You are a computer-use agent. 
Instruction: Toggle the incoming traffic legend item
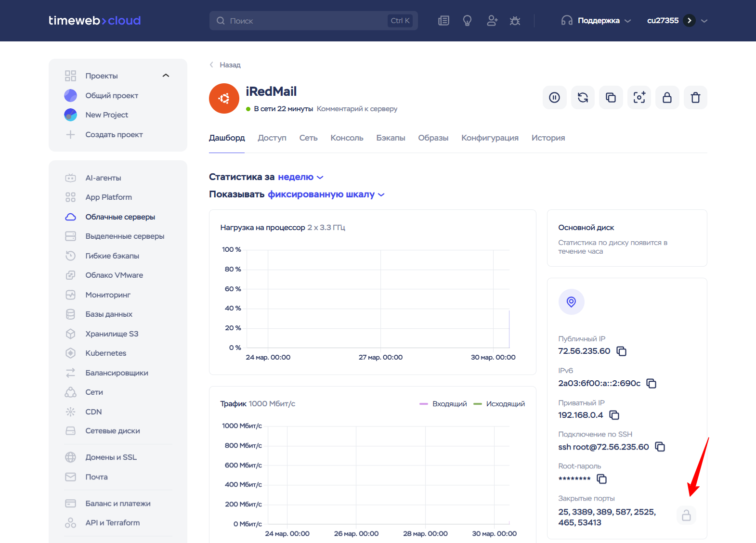tap(443, 404)
